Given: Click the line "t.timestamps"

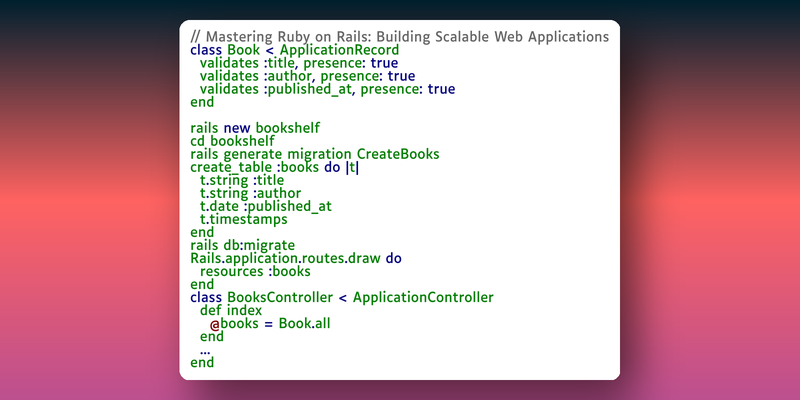Looking at the screenshot, I should pyautogui.click(x=244, y=219).
